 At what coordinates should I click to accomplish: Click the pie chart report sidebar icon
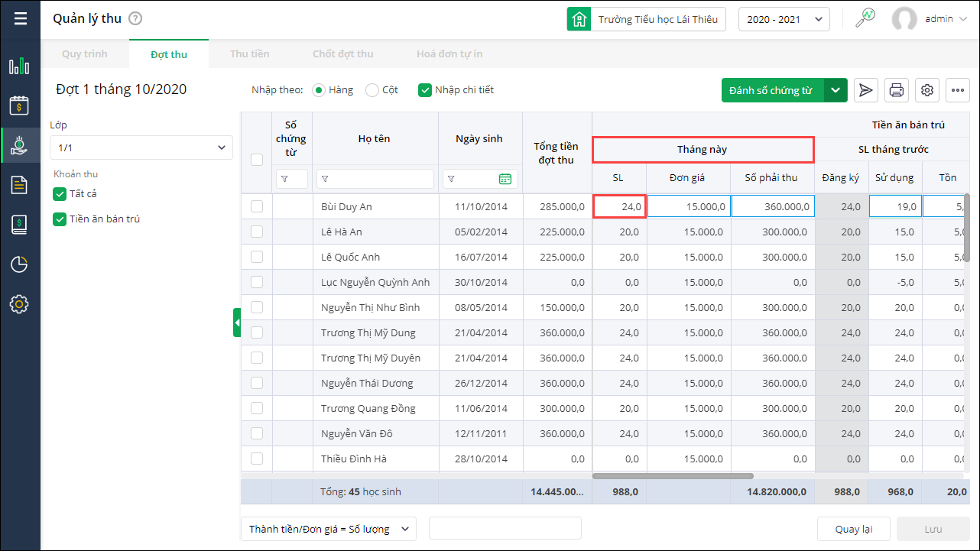tap(19, 264)
